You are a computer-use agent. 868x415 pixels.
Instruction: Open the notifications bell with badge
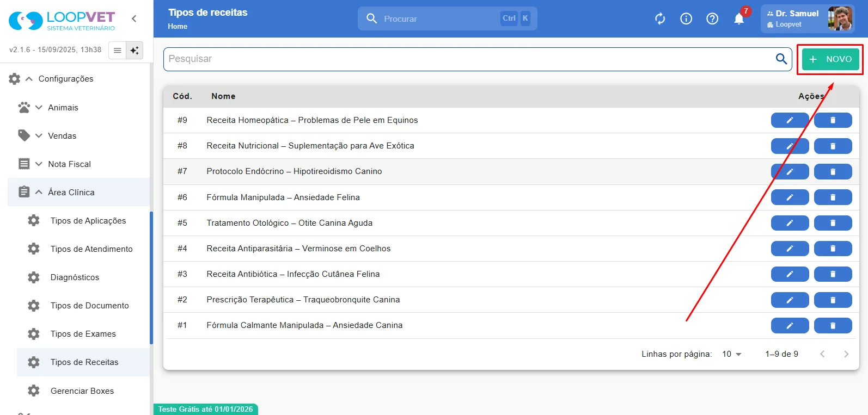click(739, 18)
